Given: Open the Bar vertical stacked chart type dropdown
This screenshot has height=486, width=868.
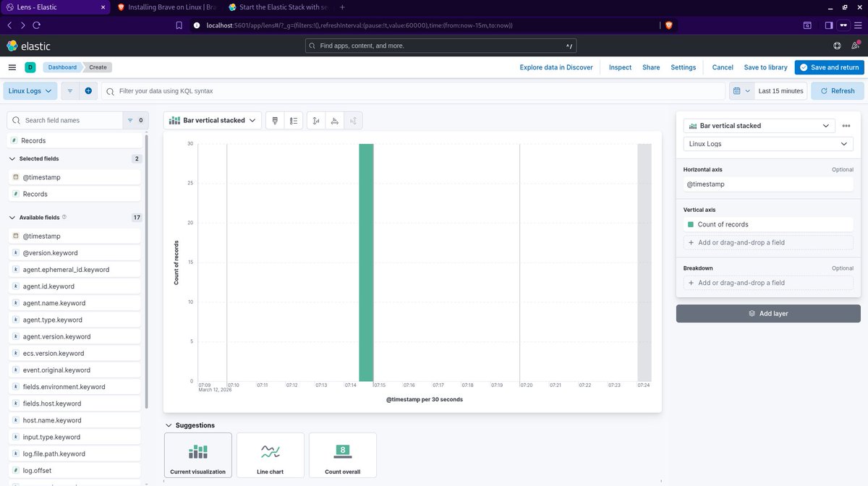Looking at the screenshot, I should coord(212,121).
